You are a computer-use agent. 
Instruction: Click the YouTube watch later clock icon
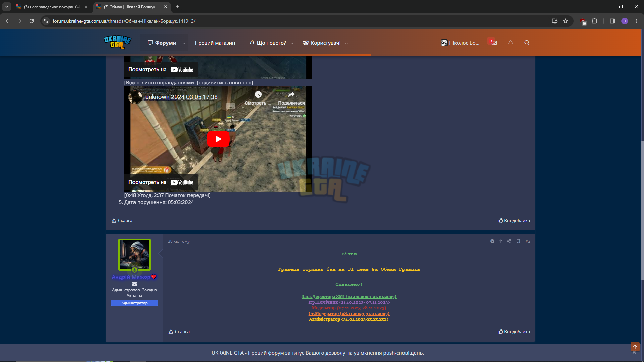(x=258, y=94)
